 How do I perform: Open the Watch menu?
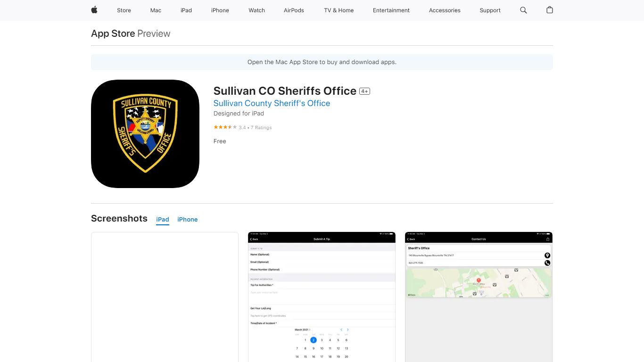coord(257,10)
